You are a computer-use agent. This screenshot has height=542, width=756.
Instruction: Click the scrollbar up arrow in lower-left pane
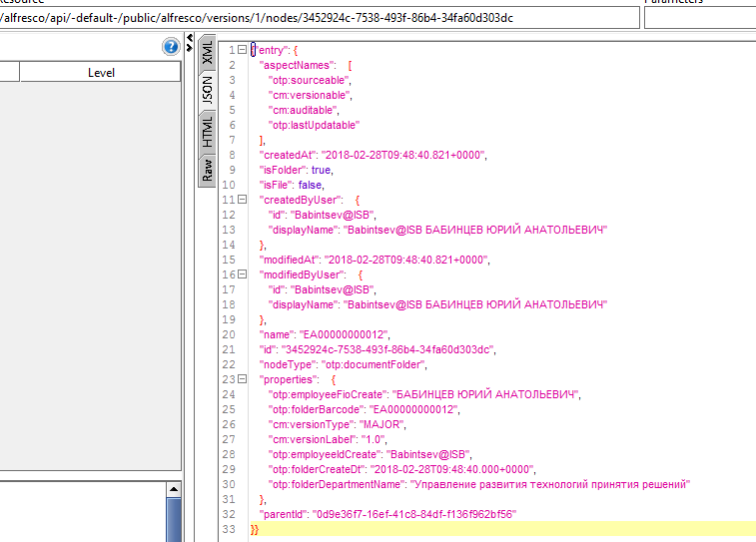coord(174,489)
